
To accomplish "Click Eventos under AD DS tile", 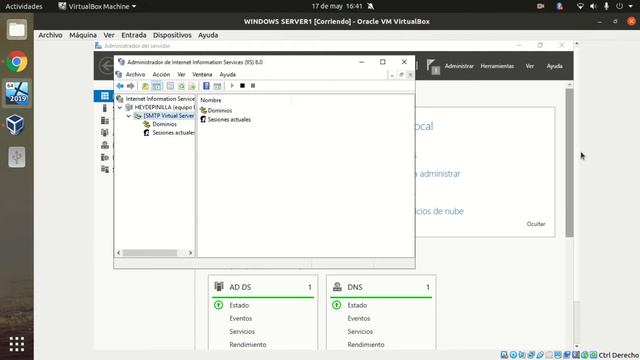I will tap(241, 318).
